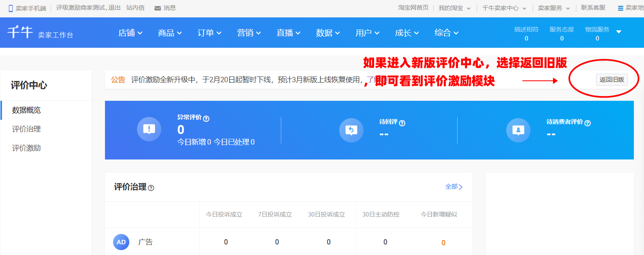Click the AD badge in 广告 row

pyautogui.click(x=121, y=242)
